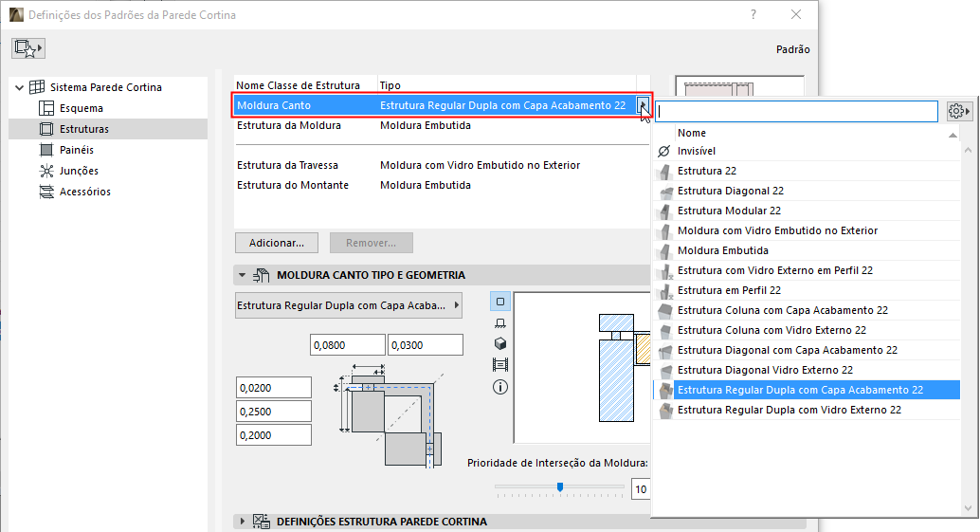Click the Remover... button
Image resolution: width=980 pixels, height=532 pixels.
372,243
